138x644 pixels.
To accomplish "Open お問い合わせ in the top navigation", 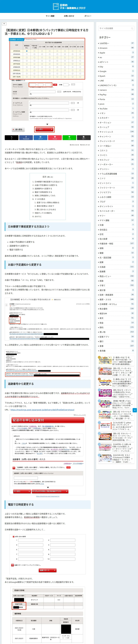I will 69,16.
